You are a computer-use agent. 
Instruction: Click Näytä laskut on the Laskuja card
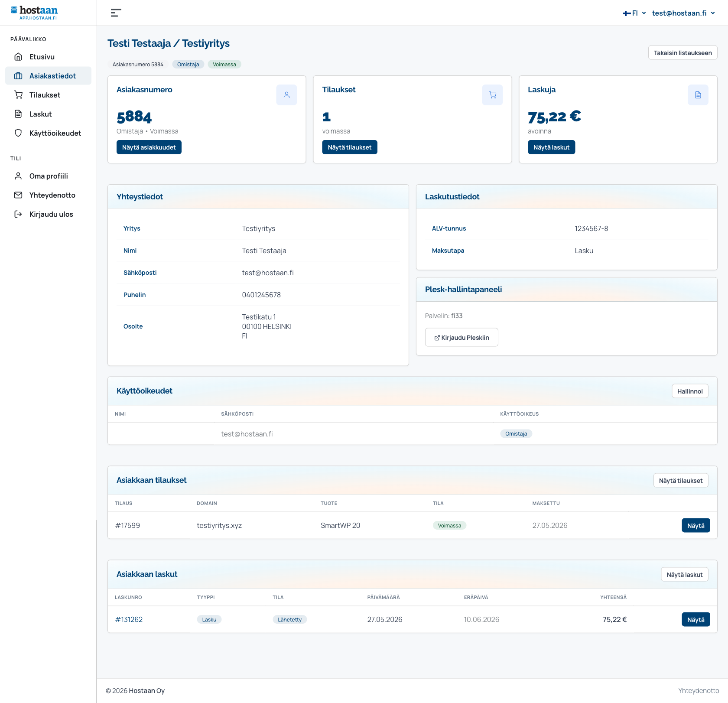tap(551, 147)
